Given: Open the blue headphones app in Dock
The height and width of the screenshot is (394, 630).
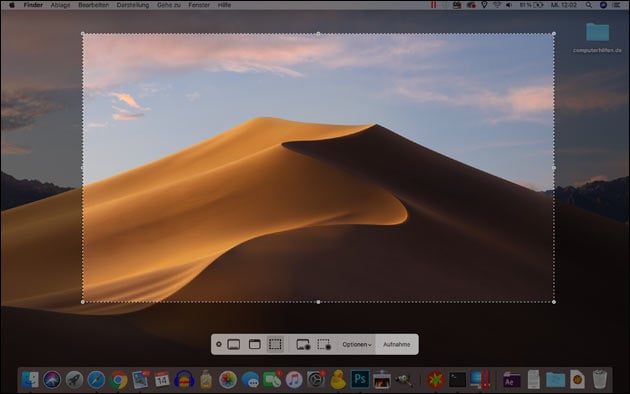Looking at the screenshot, I should click(x=184, y=380).
